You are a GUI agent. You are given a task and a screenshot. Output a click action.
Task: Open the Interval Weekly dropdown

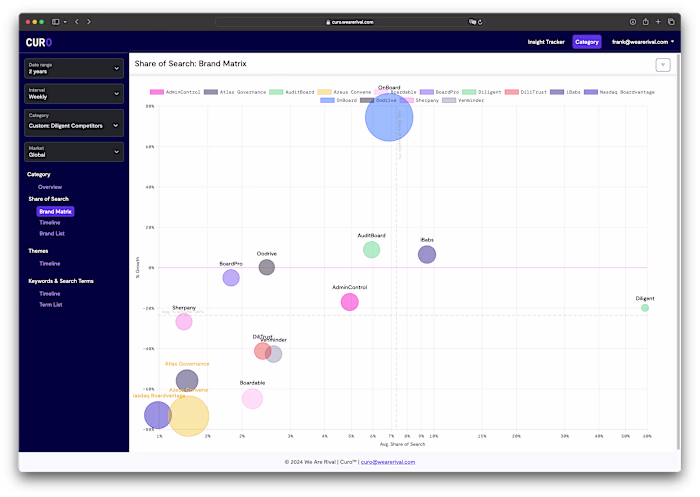coord(74,93)
